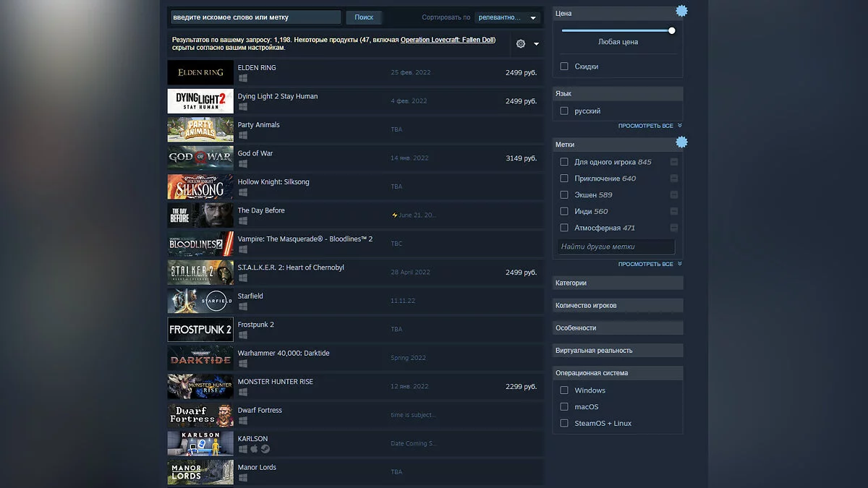Click the Apple macOS icon under KARLSON
868x488 pixels.
[254, 449]
